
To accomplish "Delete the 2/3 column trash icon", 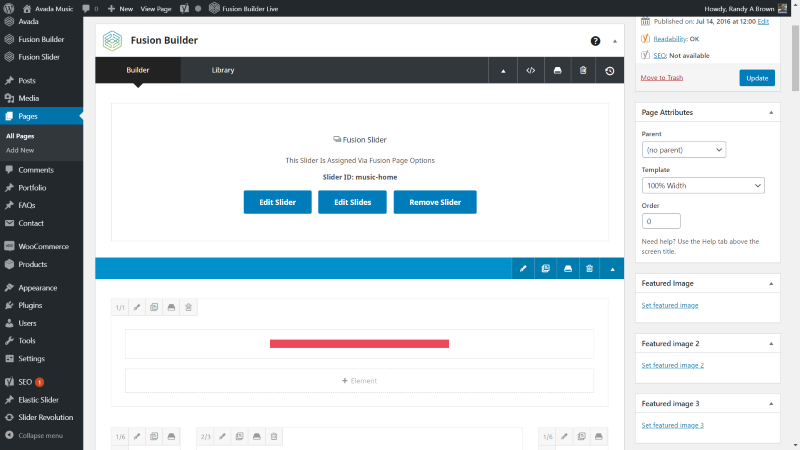I will 274,436.
